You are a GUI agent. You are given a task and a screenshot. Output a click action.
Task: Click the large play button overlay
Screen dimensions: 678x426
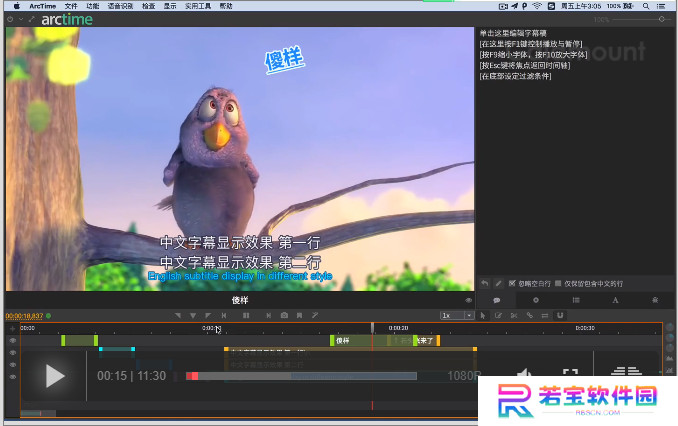tap(55, 375)
